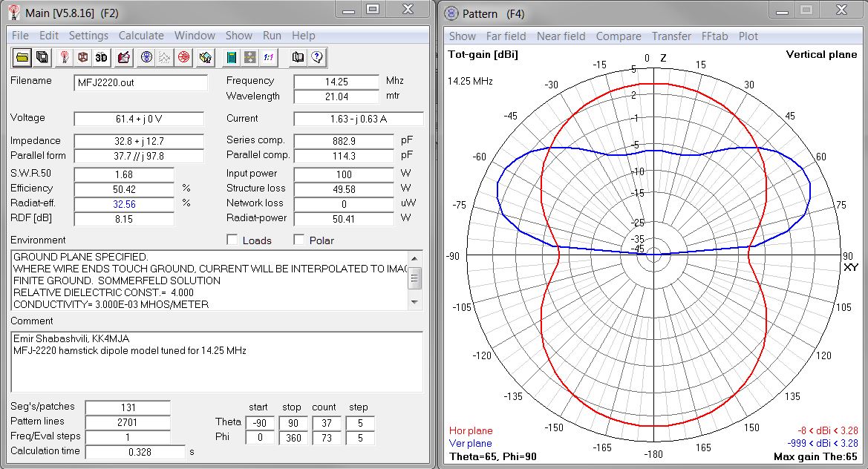This screenshot has width=868, height=469.
Task: Open the Settings menu
Action: click(x=88, y=35)
